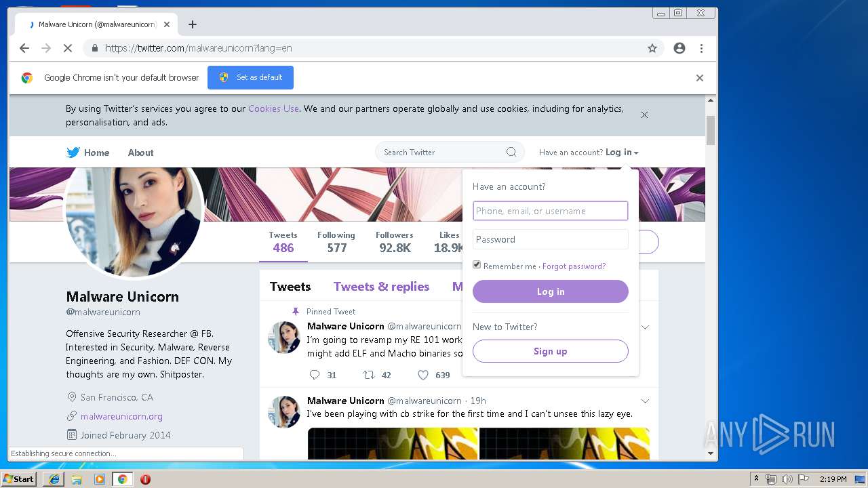
Task: Dismiss the default browser infobar
Action: [700, 78]
